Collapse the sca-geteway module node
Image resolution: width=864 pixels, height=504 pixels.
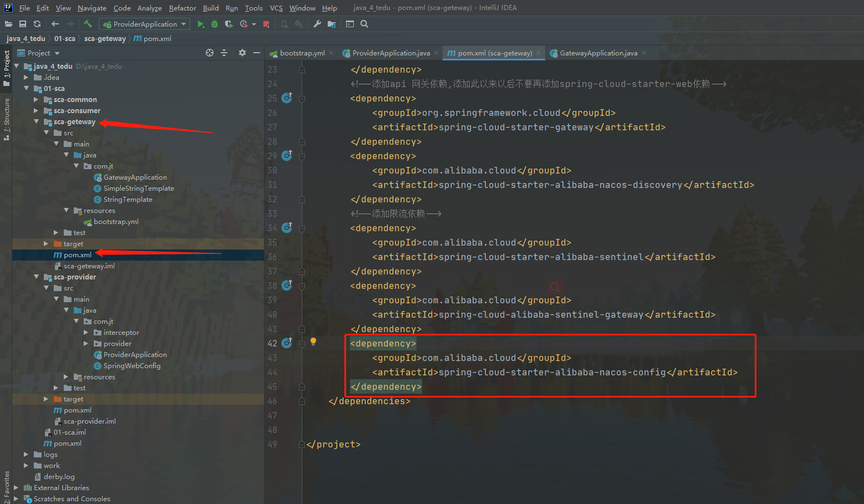coord(36,121)
